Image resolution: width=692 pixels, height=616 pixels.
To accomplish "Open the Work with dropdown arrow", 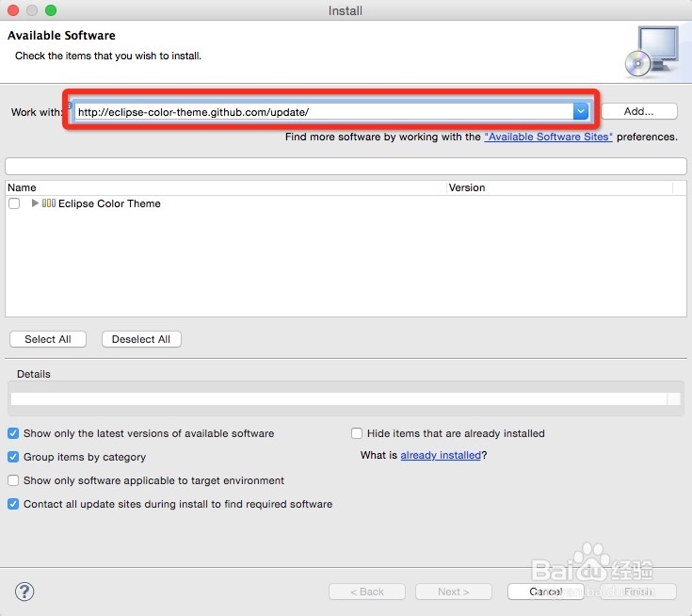I will (x=581, y=111).
